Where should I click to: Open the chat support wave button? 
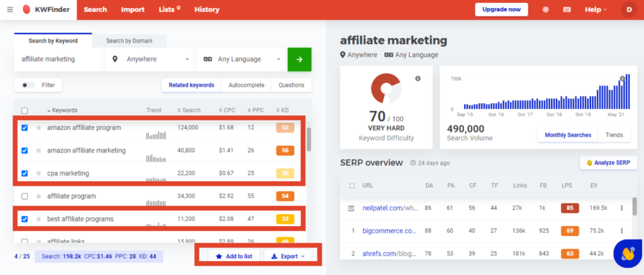click(628, 254)
